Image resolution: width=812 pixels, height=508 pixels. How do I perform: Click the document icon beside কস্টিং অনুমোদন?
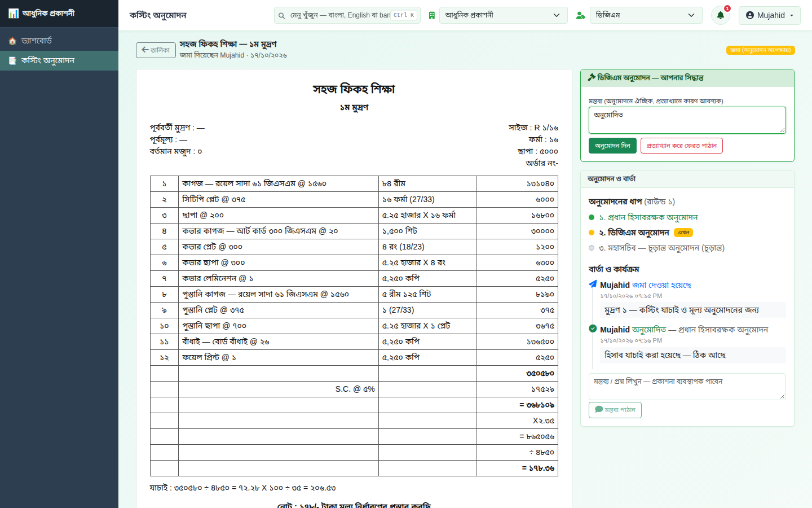tap(12, 61)
